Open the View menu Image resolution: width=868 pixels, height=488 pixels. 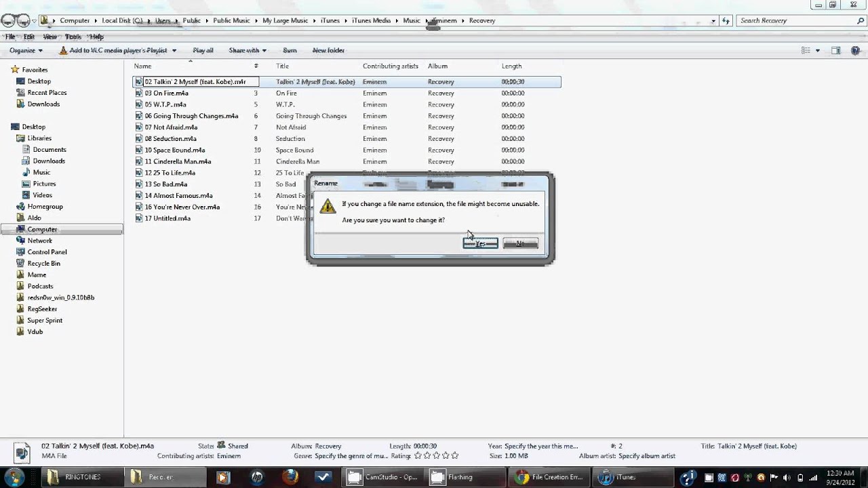point(50,37)
